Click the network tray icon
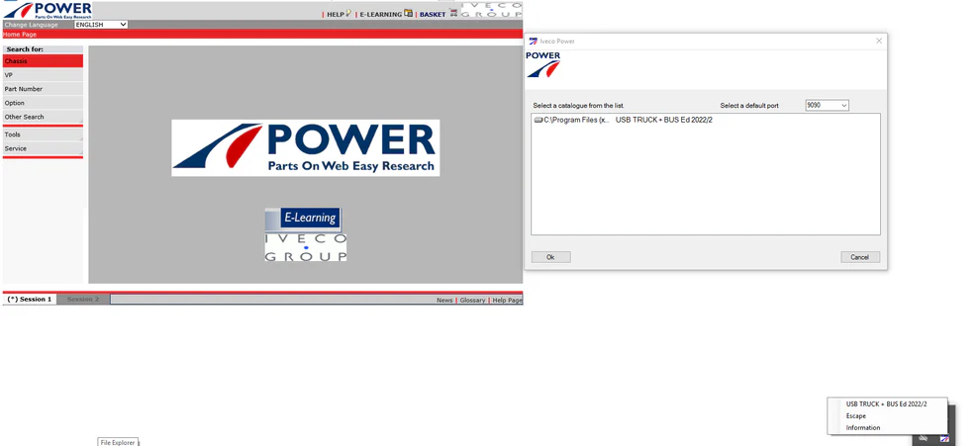Viewport: 980px width, 446px height. 923,438
